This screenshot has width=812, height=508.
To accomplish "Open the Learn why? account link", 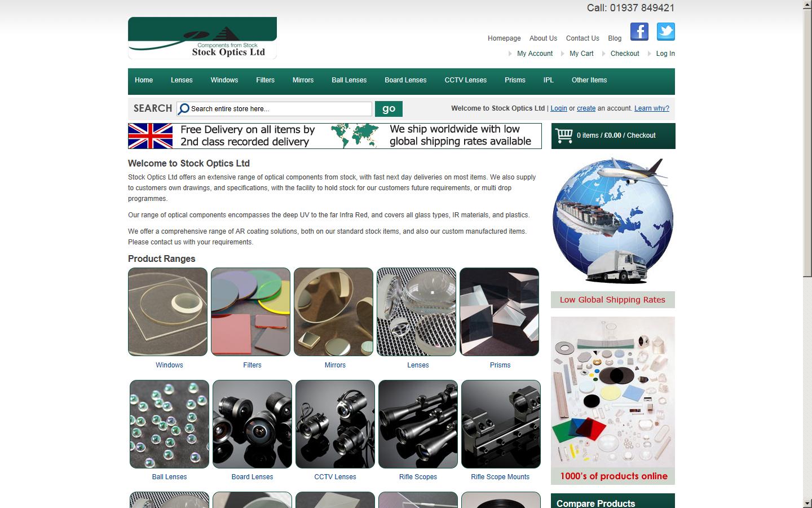I will pyautogui.click(x=651, y=108).
